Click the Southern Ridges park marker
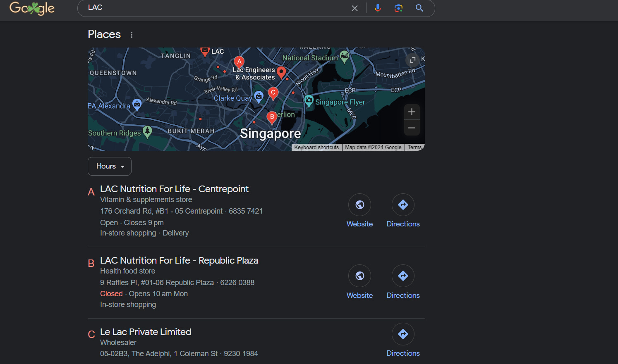This screenshot has height=364, width=618. pos(147,132)
